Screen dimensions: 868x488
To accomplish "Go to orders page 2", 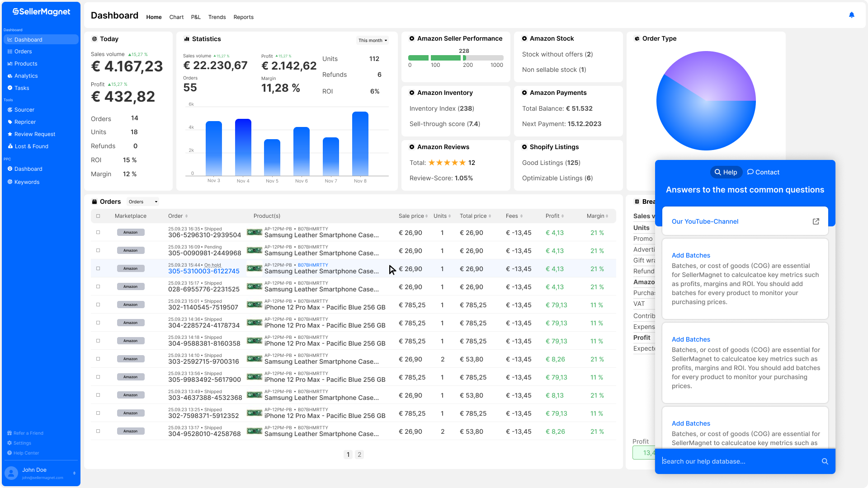I will [359, 455].
